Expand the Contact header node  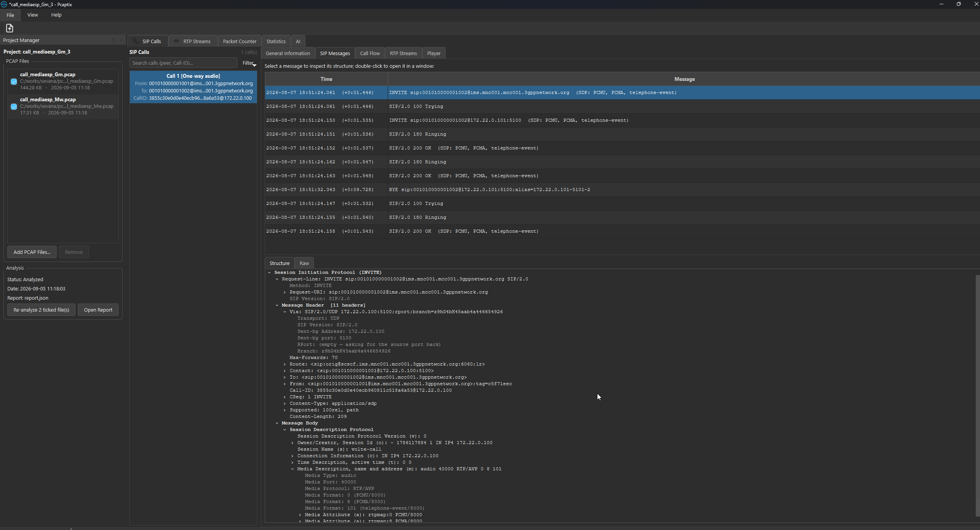coord(285,371)
